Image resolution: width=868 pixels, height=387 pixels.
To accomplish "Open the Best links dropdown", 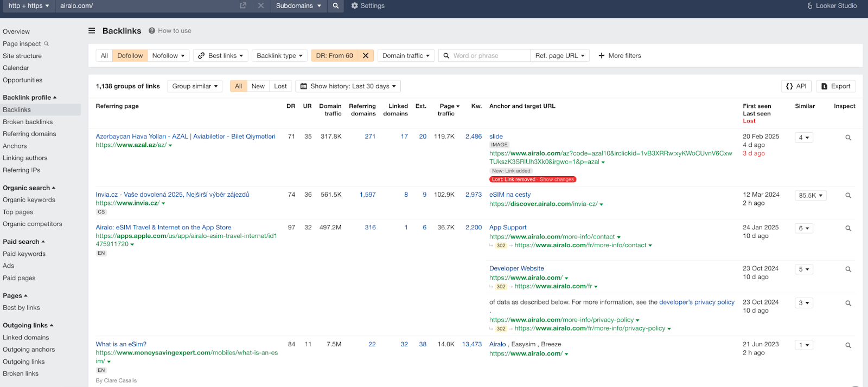I will coord(220,55).
